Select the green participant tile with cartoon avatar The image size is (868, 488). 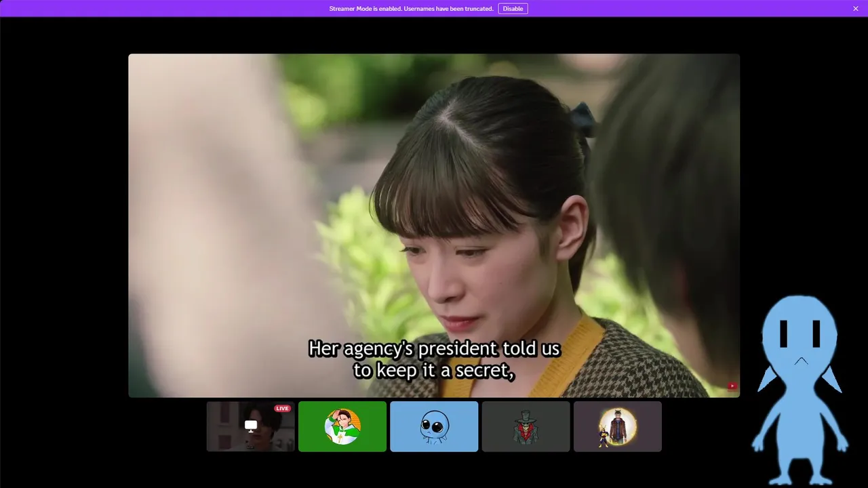click(x=342, y=426)
